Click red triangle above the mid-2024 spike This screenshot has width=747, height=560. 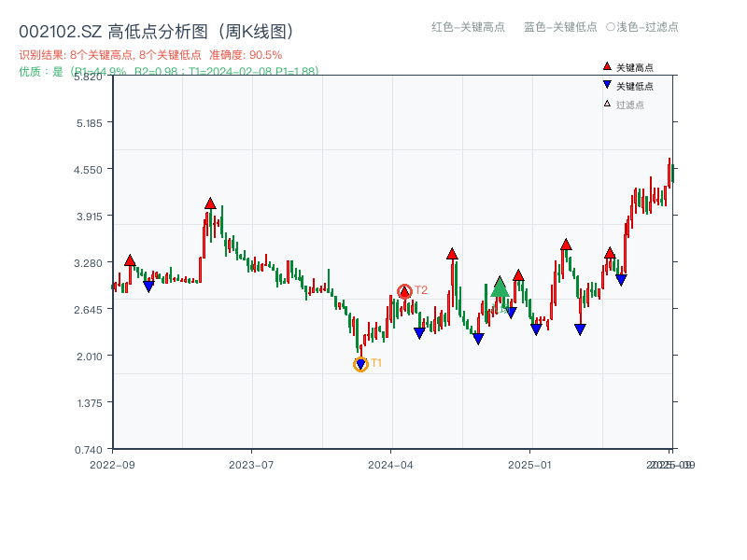tap(452, 254)
